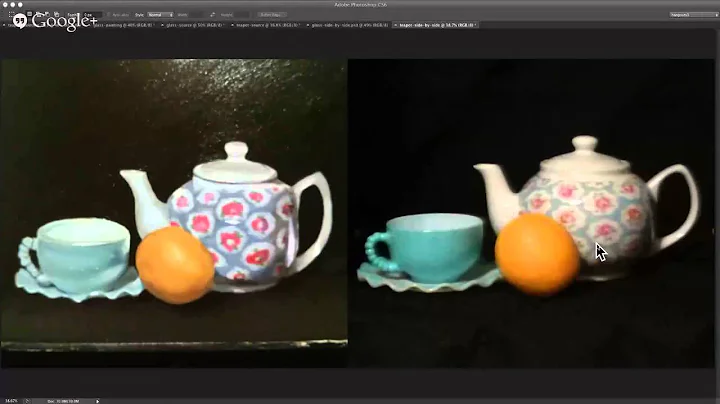Switch to the glass-painting document tab
This screenshot has height=404, width=720.
coord(123,25)
